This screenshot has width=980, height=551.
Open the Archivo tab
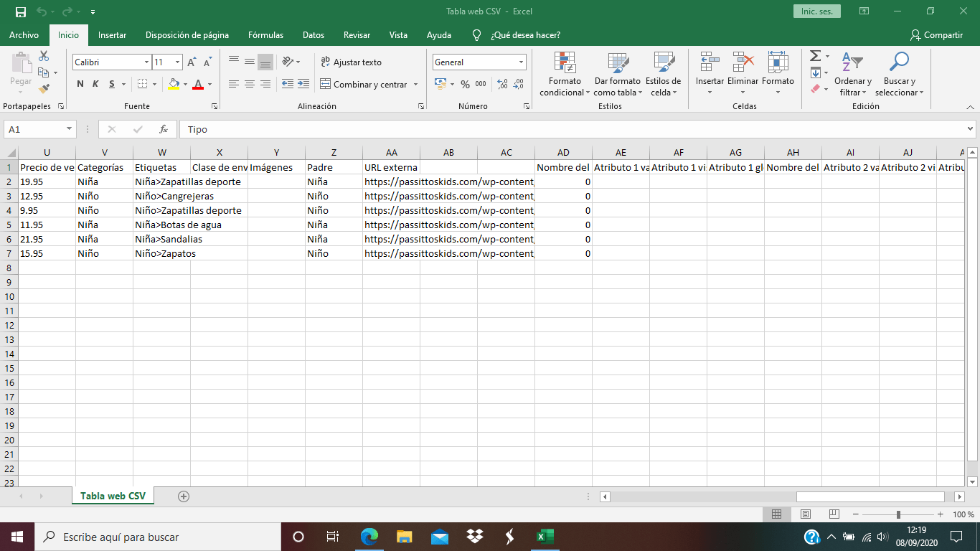[24, 35]
